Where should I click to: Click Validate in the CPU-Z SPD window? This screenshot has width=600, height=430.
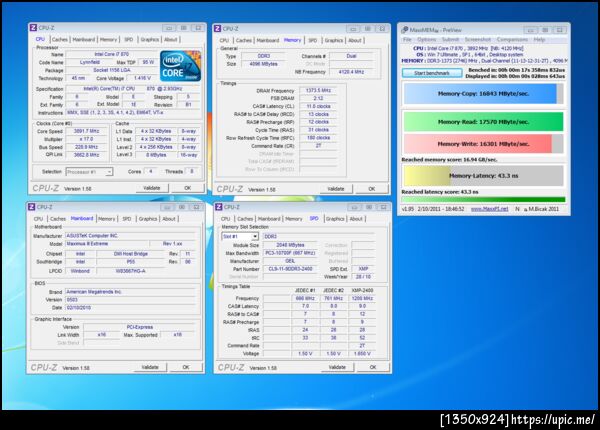click(337, 367)
